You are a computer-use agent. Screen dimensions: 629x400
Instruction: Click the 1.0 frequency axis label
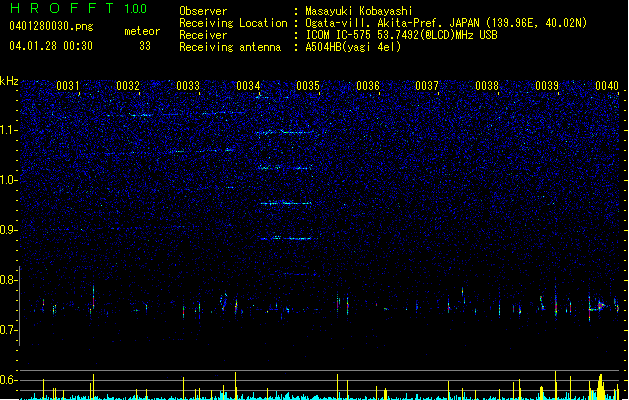coord(9,180)
